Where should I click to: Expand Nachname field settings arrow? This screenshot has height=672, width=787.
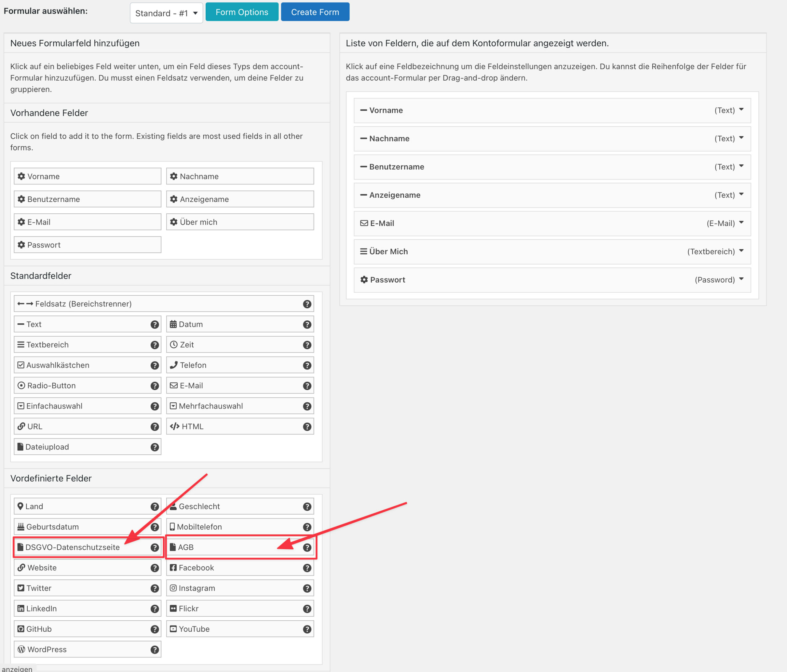pyautogui.click(x=742, y=138)
